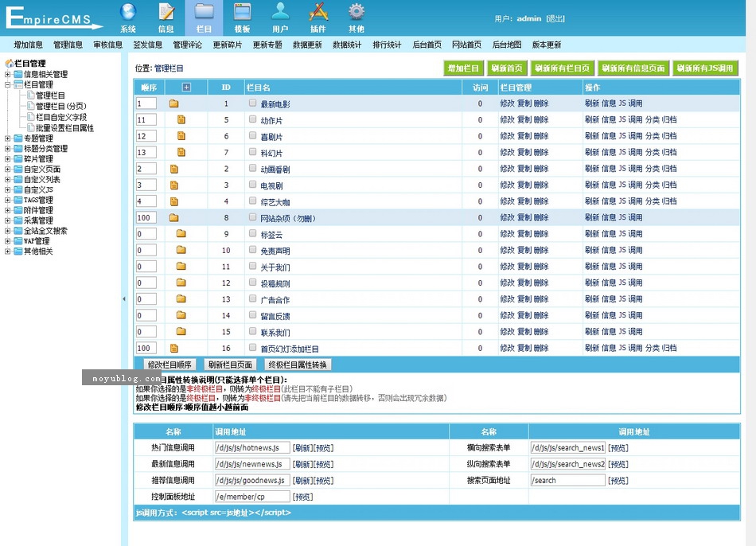Click the folder icon in the 关于我们 row
This screenshot has width=756, height=546.
tap(181, 267)
